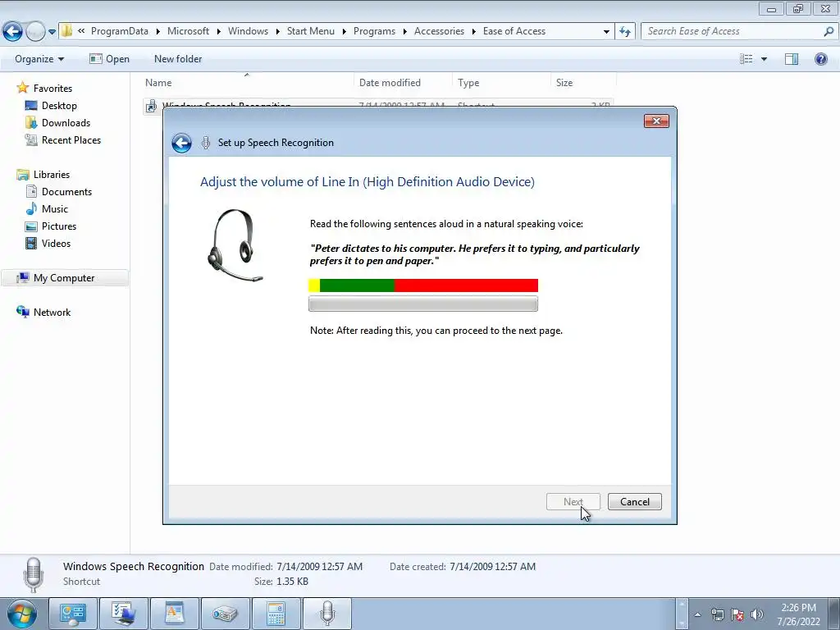This screenshot has width=840, height=630.
Task: Open the address bar history dropdown
Action: (606, 32)
